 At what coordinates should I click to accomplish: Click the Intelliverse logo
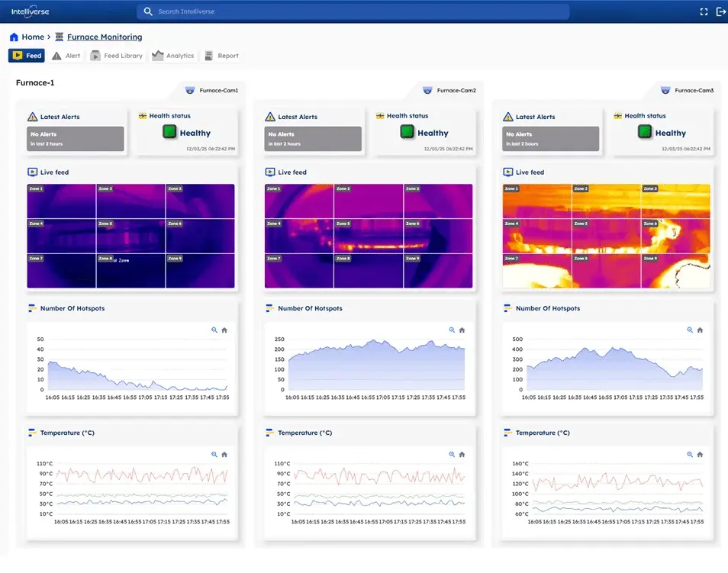[x=31, y=11]
